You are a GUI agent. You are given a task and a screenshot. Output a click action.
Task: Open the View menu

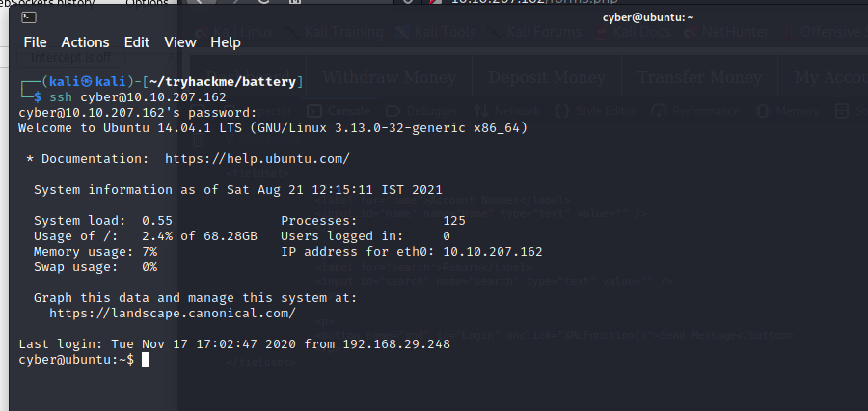click(179, 42)
